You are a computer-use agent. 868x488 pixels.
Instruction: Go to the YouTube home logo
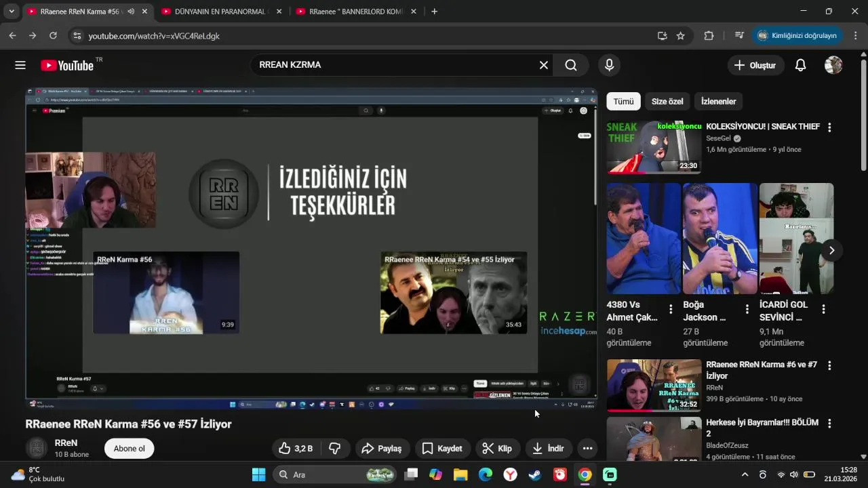point(67,65)
